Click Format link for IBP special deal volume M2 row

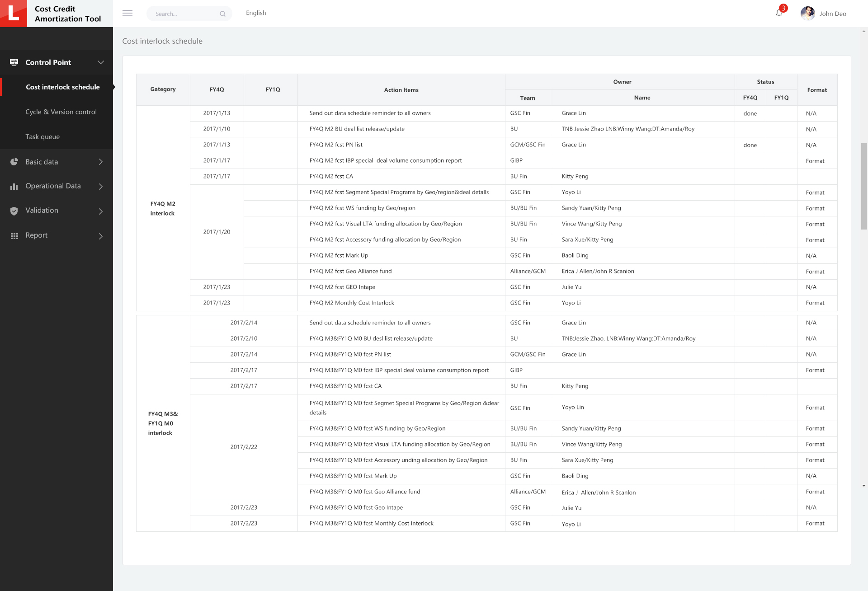(x=815, y=161)
